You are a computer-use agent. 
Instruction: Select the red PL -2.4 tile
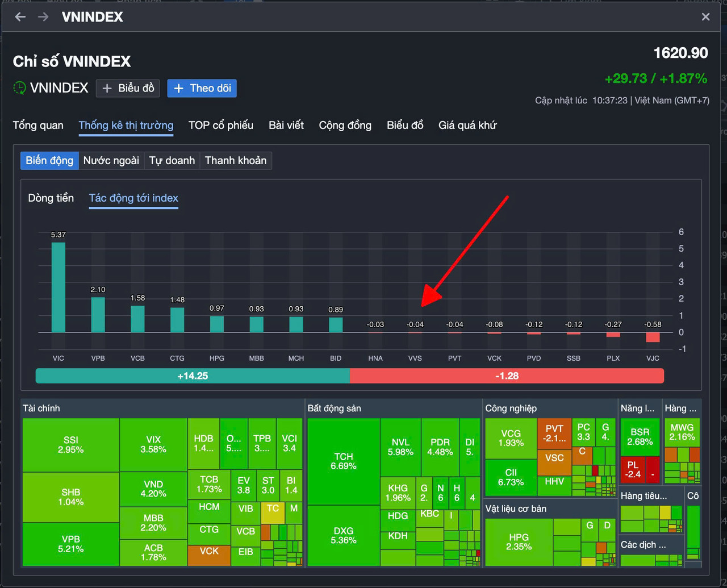click(x=633, y=469)
